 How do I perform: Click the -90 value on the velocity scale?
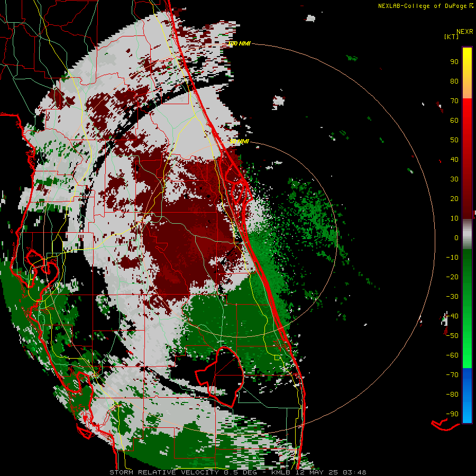[452, 414]
